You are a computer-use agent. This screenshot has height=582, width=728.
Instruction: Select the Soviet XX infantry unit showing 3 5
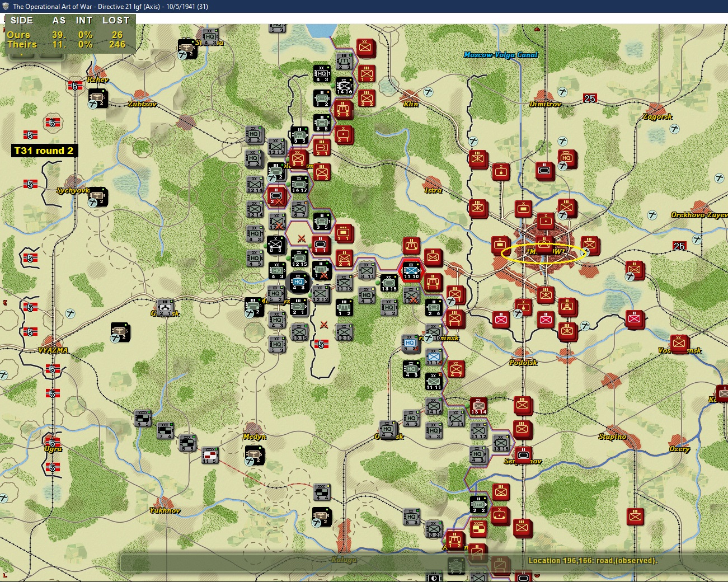(298, 158)
